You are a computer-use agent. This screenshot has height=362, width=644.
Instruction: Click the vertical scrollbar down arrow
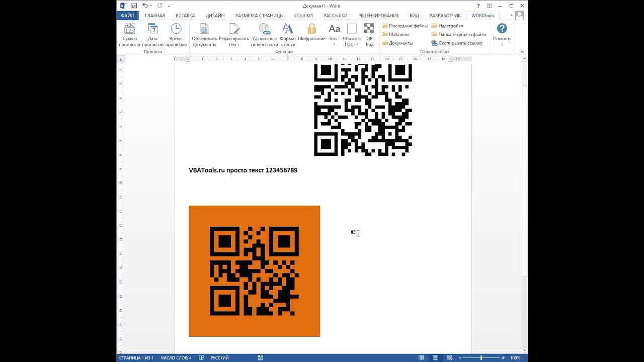pos(525,350)
